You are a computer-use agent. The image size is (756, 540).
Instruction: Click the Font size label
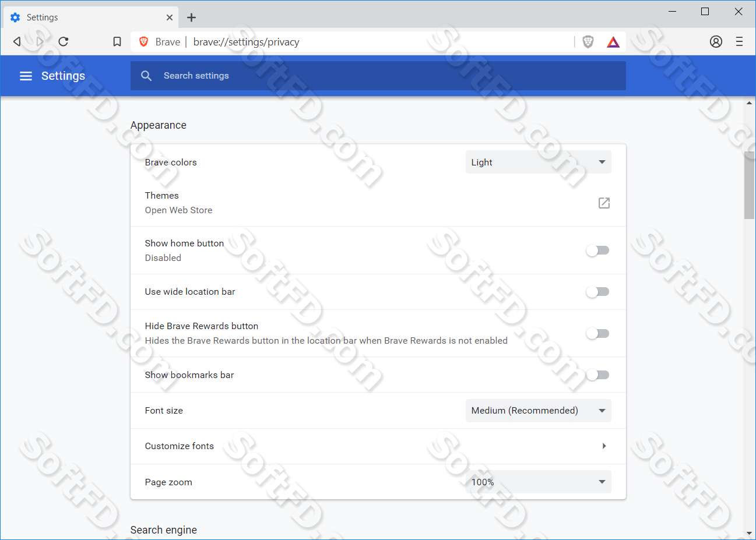click(164, 411)
